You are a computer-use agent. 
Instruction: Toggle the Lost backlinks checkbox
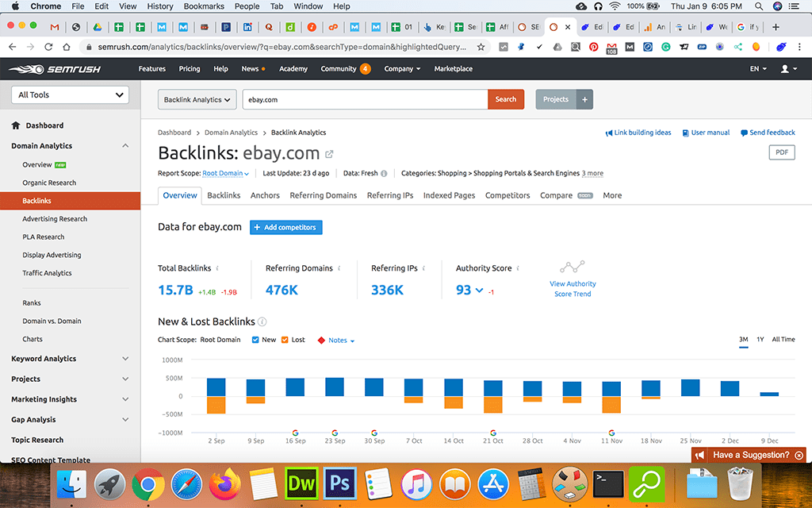(285, 340)
